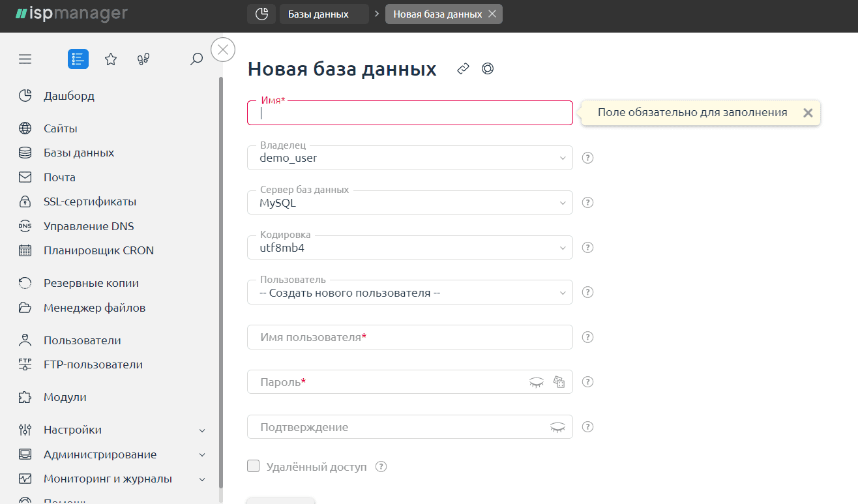Generate random password dice icon
The height and width of the screenshot is (504, 858).
(559, 382)
